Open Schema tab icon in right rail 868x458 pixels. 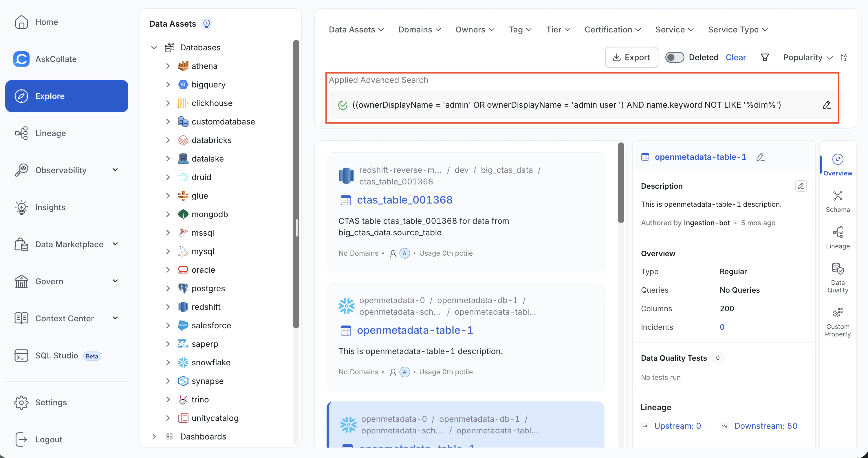[x=838, y=196]
